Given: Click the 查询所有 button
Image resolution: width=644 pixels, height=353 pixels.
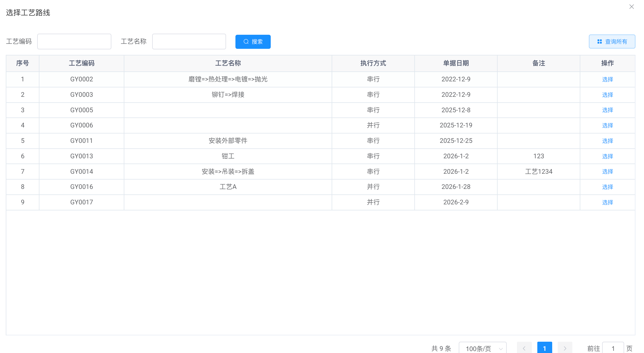Looking at the screenshot, I should pos(612,42).
